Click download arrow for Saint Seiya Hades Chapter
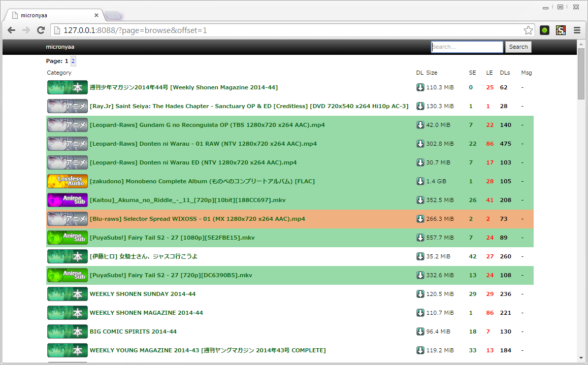The width and height of the screenshot is (588, 365). coord(420,106)
